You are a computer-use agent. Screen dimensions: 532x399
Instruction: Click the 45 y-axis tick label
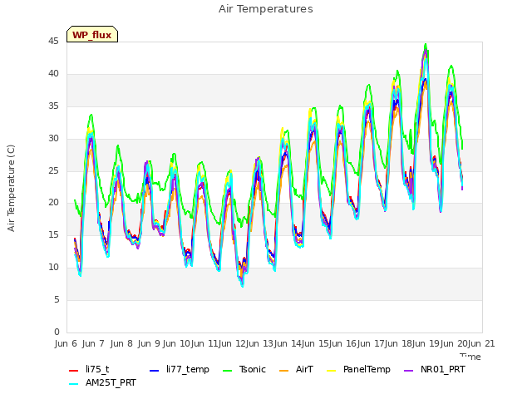53,42
